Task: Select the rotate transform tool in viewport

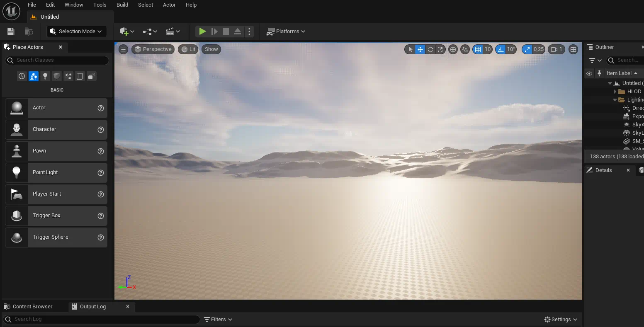Action: (x=430, y=49)
